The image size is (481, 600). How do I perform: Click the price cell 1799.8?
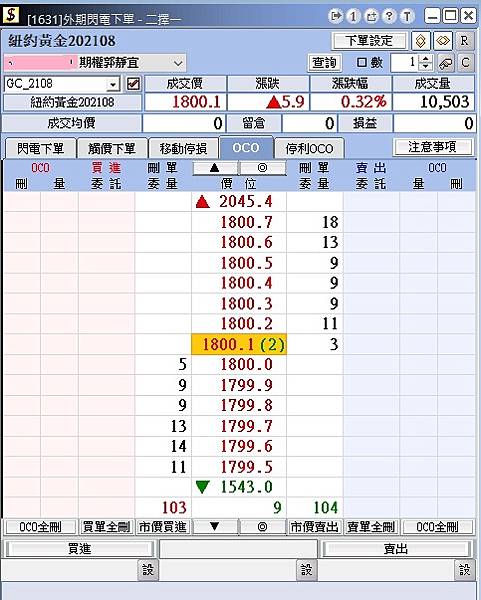[x=239, y=405]
